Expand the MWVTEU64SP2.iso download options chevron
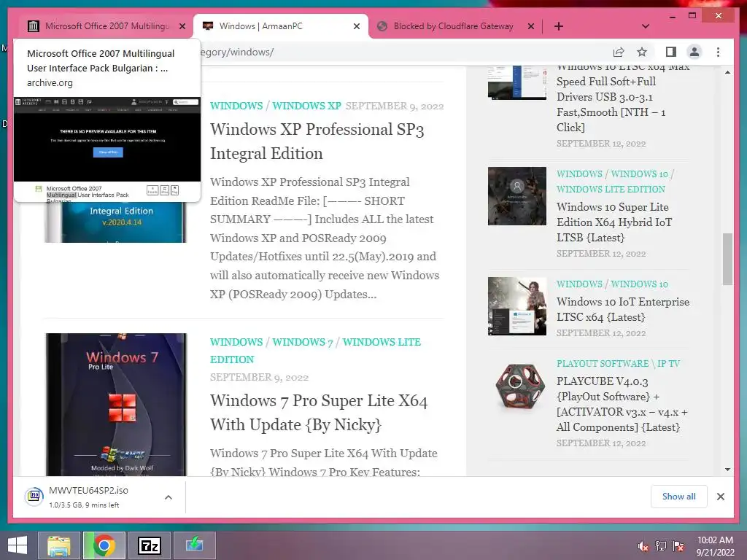 point(169,497)
